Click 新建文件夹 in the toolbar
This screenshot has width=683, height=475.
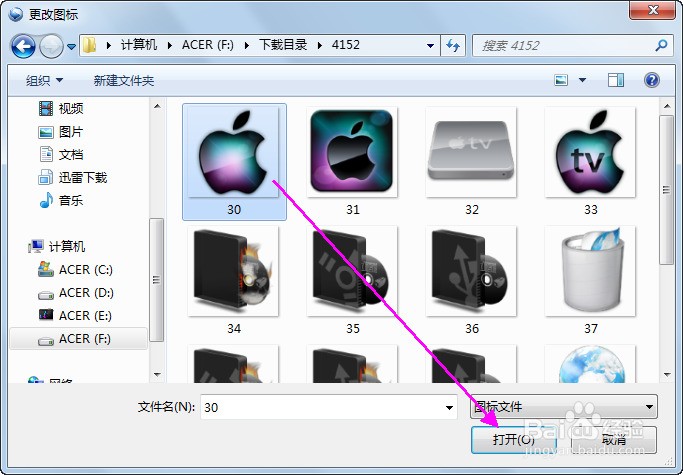point(124,81)
